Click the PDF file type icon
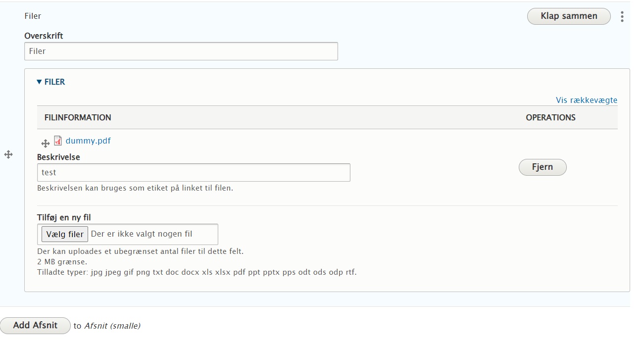The width and height of the screenshot is (644, 346). click(x=58, y=141)
